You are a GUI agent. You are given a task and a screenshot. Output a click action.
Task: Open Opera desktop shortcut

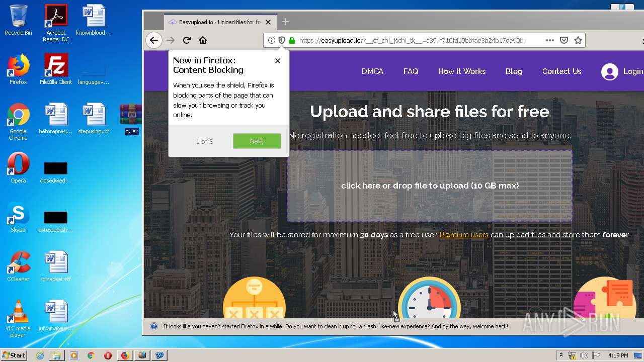coord(18,168)
